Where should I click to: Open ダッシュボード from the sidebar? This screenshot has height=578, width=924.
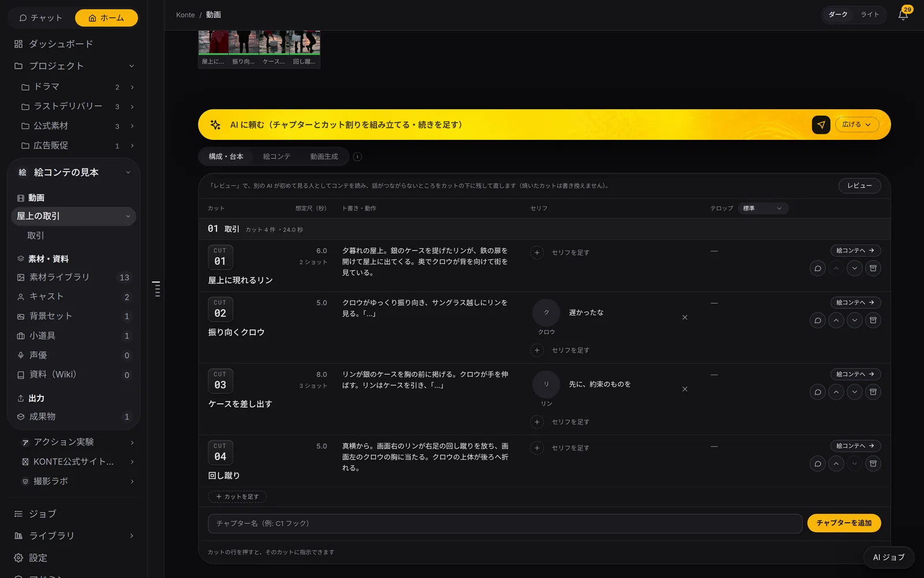coord(73,44)
